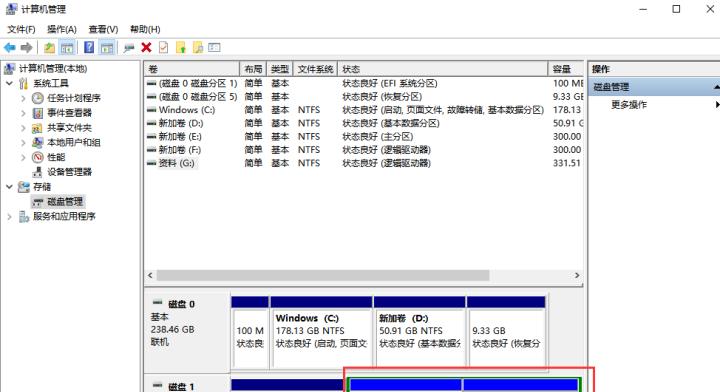The image size is (720, 392).
Task: Select the 9.33 GB recovery partition block
Action: click(x=506, y=332)
